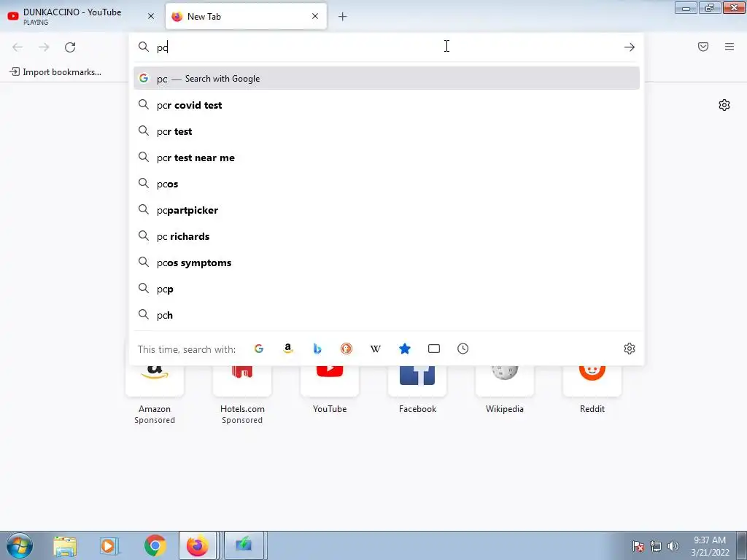Search this time with Google icon
This screenshot has width=747, height=560.
coord(259,349)
